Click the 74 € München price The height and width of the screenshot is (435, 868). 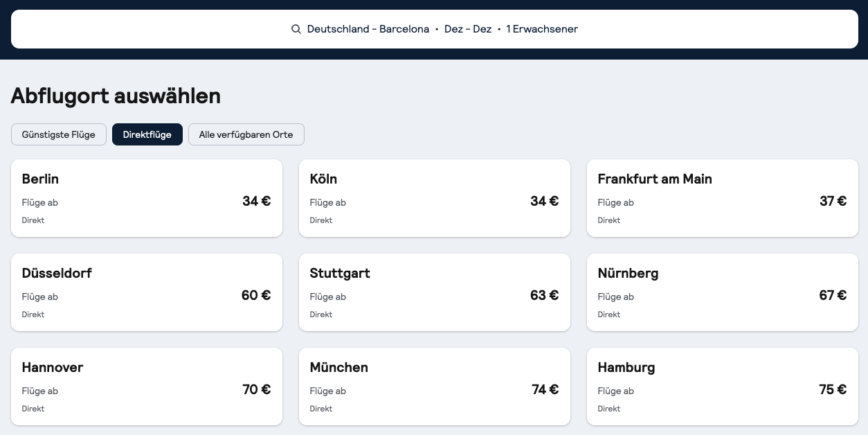pyautogui.click(x=545, y=390)
